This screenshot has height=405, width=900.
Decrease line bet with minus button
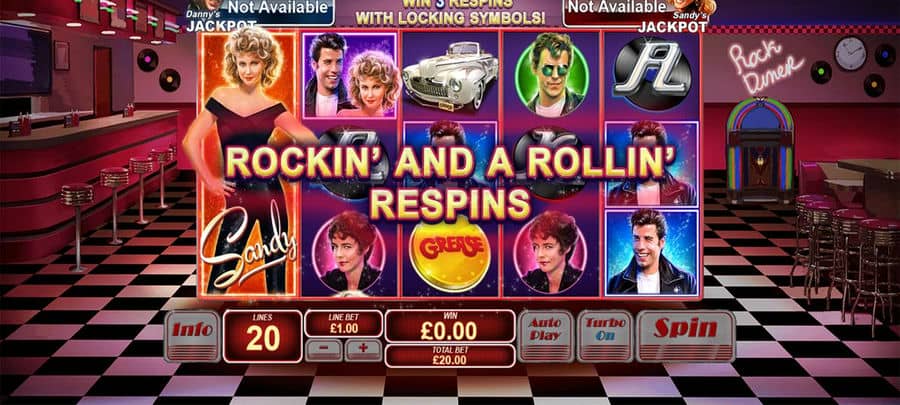pos(323,349)
